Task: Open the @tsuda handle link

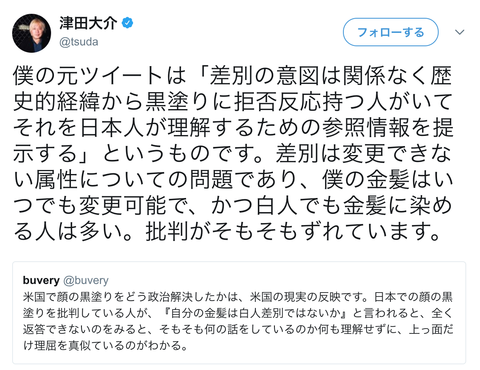Action: 79,42
